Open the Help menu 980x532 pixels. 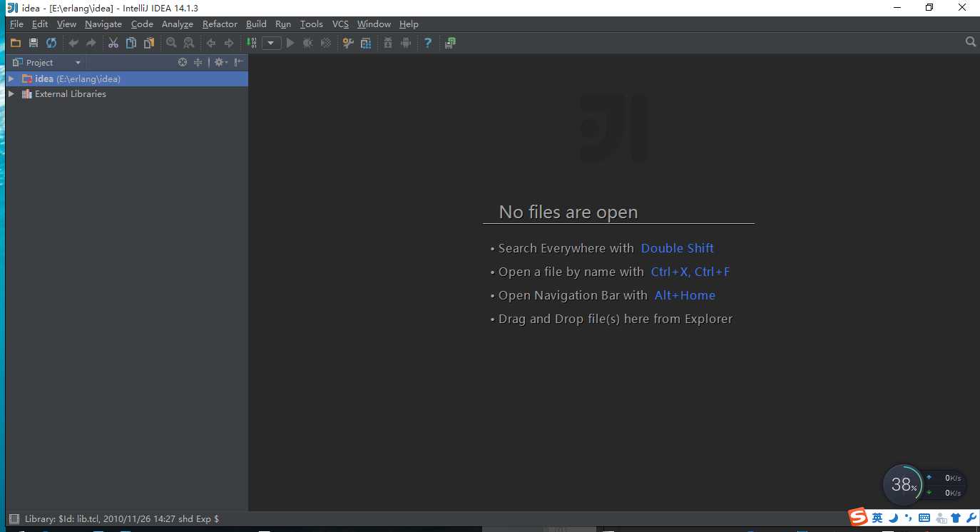coord(409,24)
